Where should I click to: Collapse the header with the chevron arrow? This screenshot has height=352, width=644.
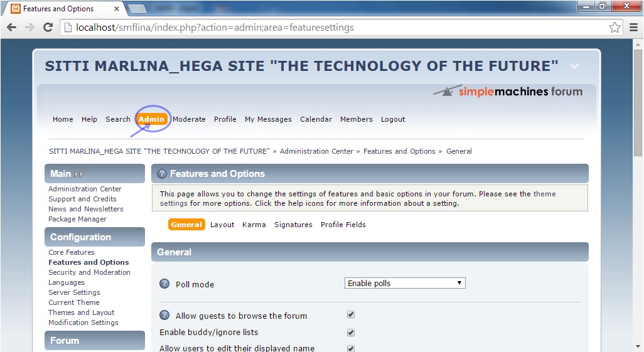click(574, 66)
